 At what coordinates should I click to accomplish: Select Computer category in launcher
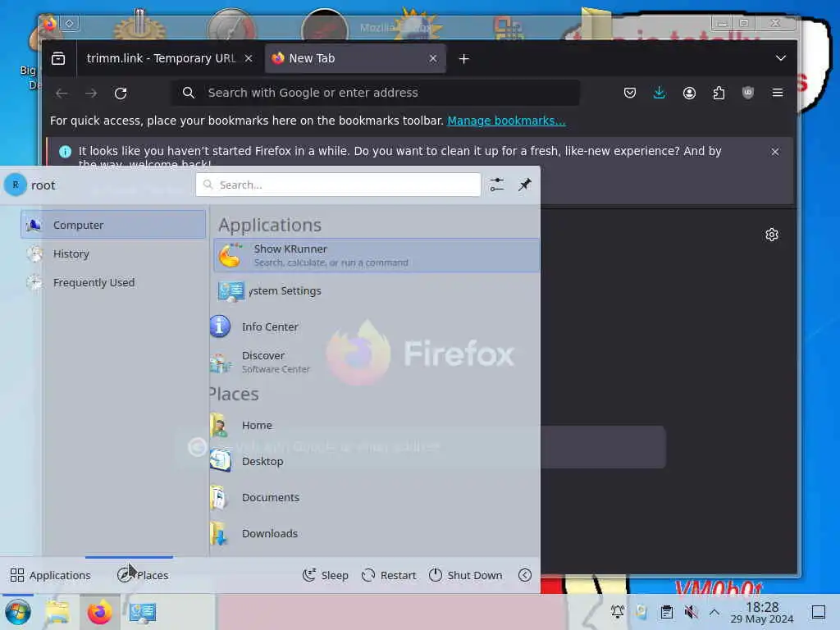pos(113,225)
